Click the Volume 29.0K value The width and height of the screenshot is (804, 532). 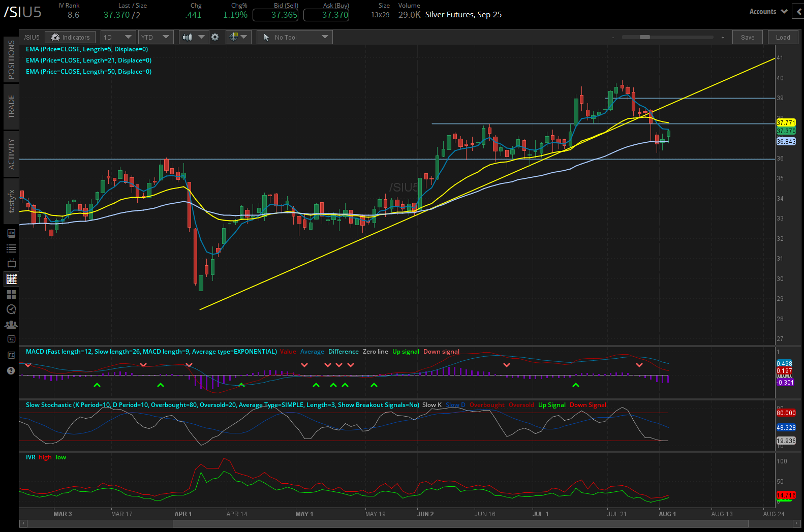coord(409,15)
